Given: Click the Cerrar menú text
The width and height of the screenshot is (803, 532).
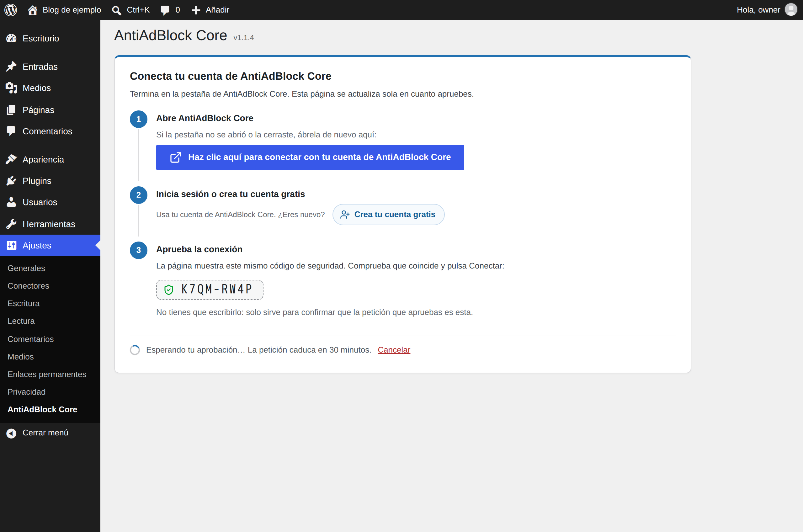Looking at the screenshot, I should tap(45, 433).
